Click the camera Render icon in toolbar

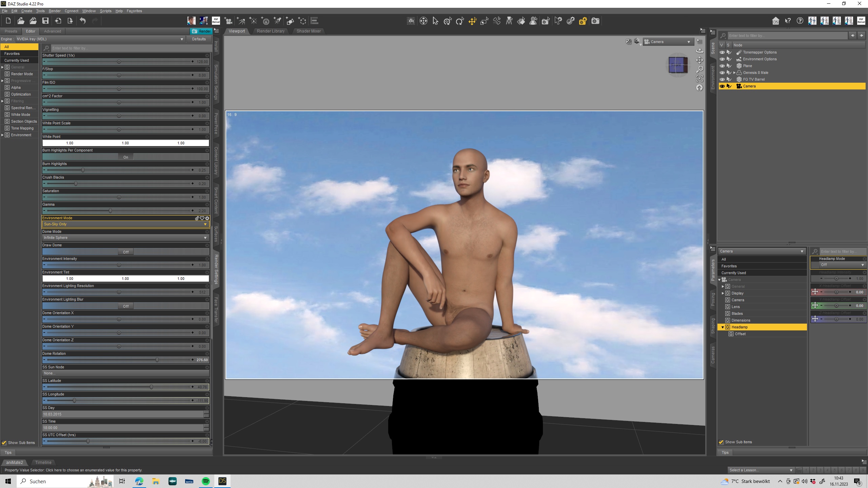click(595, 21)
